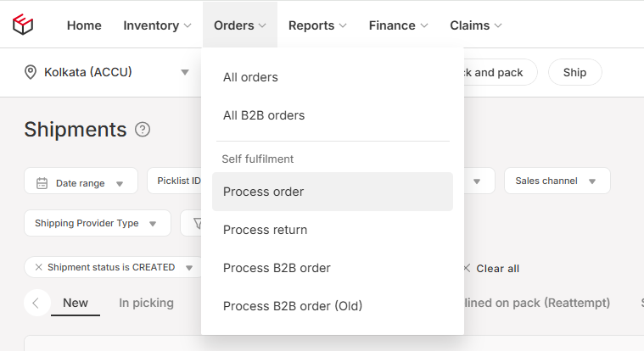Click the location pin icon beside Kolkata
The width and height of the screenshot is (644, 351).
point(31,72)
